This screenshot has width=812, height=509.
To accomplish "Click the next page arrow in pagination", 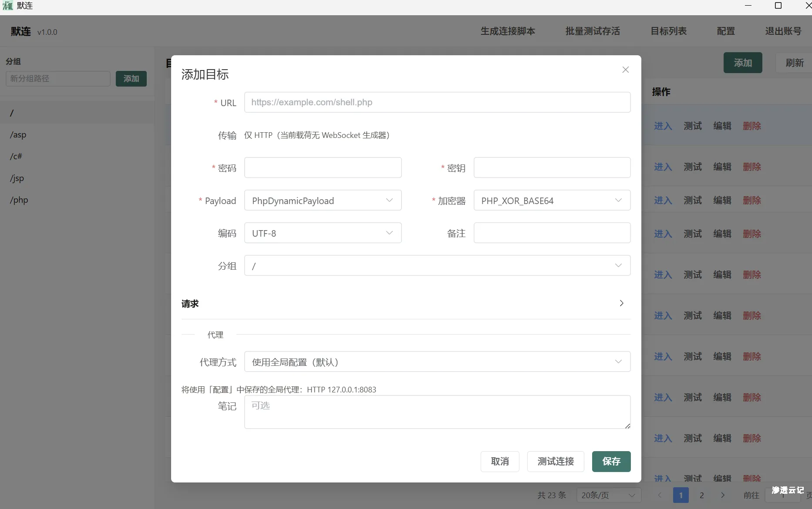I will pyautogui.click(x=723, y=495).
